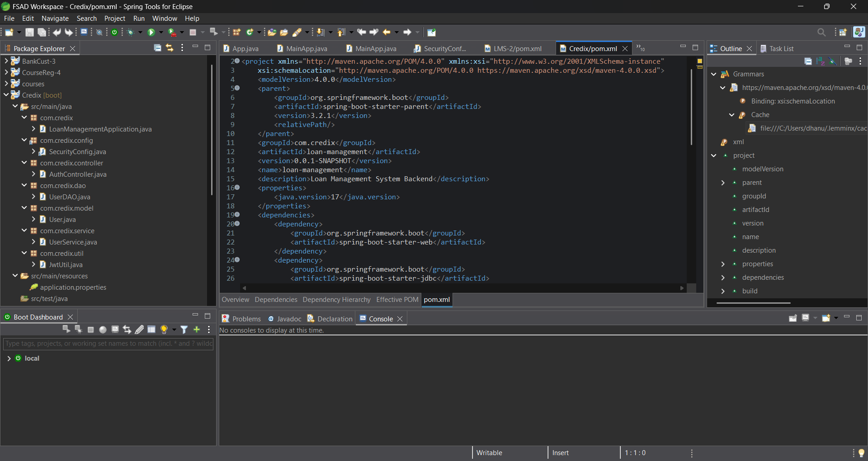Screen dimensions: 868x461
Task: Open SecurityConfig.java from Package Explorer
Action: 77,152
